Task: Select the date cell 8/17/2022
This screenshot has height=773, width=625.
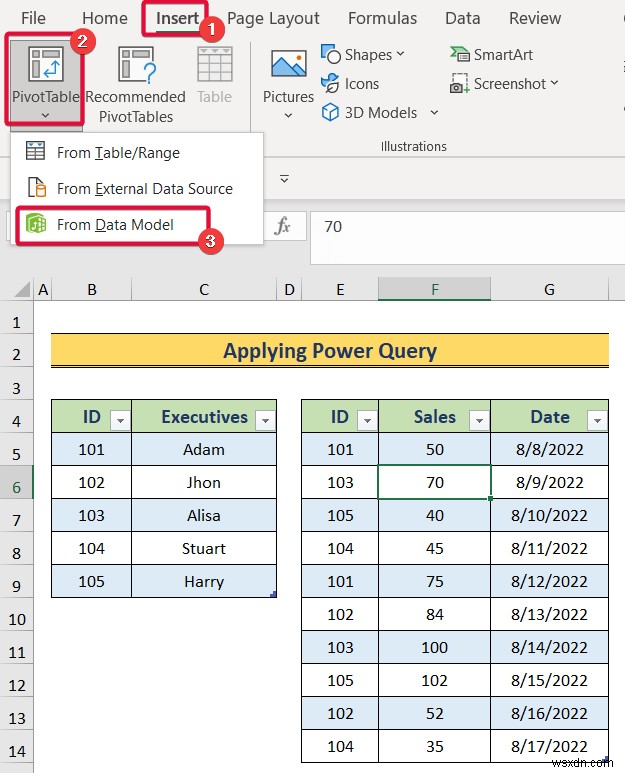Action: click(x=549, y=747)
